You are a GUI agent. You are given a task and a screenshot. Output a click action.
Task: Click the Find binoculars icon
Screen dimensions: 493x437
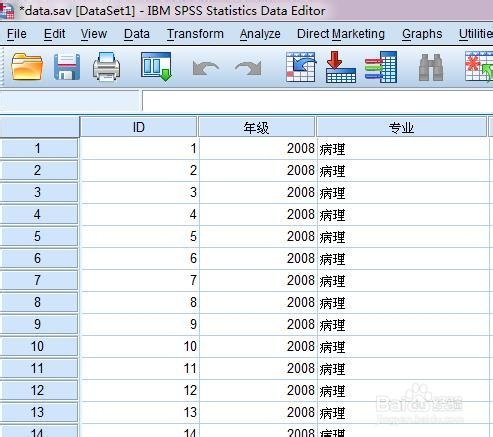pyautogui.click(x=431, y=68)
